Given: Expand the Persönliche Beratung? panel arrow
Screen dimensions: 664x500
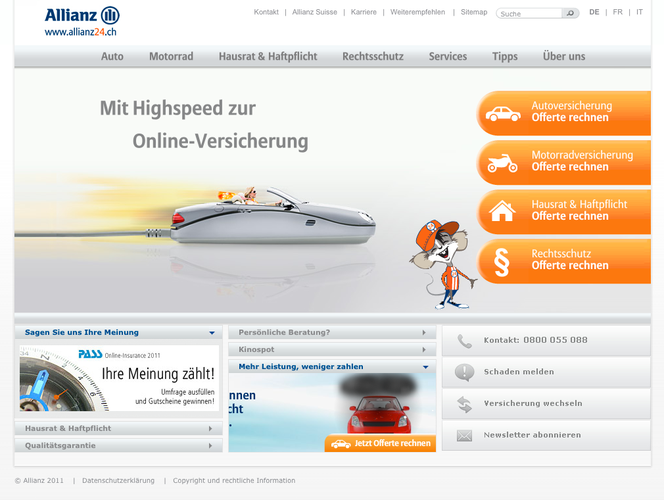Looking at the screenshot, I should tap(424, 333).
